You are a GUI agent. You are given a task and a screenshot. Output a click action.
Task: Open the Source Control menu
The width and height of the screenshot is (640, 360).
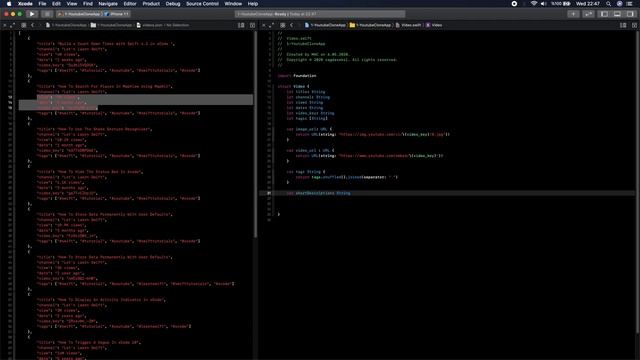tap(202, 4)
